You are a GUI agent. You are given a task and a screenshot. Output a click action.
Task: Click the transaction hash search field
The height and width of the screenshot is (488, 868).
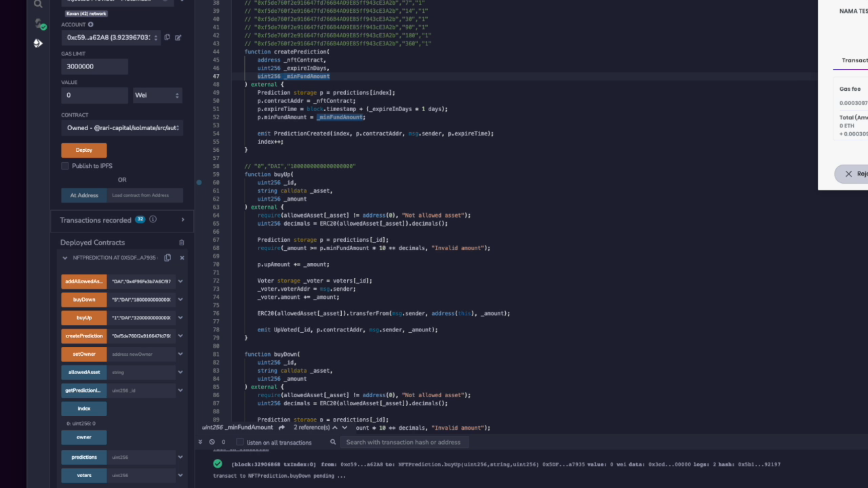pyautogui.click(x=404, y=442)
